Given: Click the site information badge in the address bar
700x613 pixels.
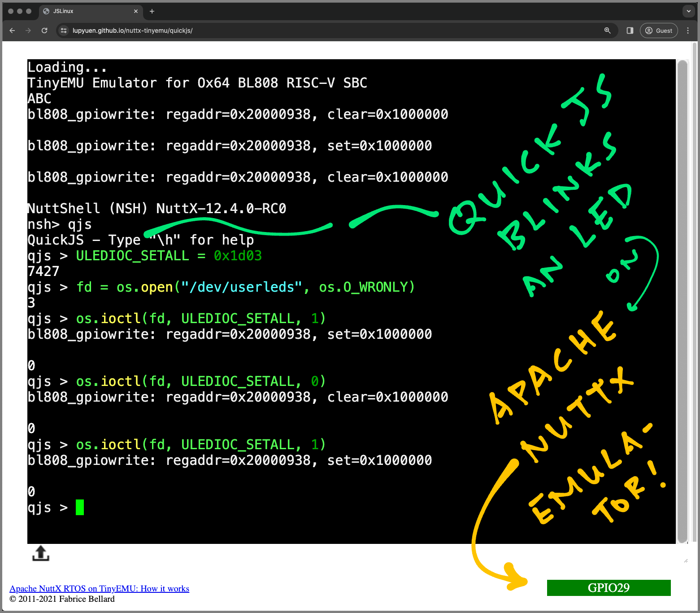Looking at the screenshot, I should point(64,31).
